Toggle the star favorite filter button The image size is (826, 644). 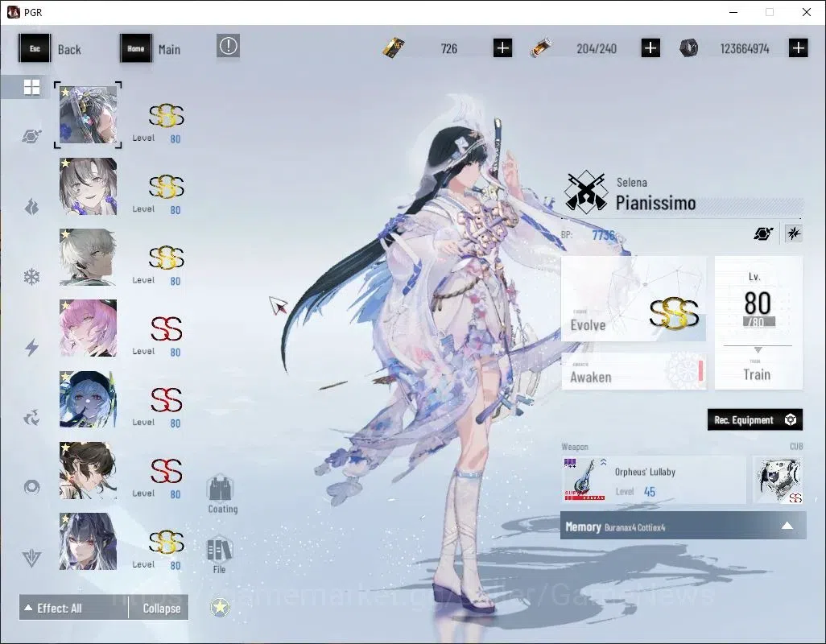tap(220, 608)
